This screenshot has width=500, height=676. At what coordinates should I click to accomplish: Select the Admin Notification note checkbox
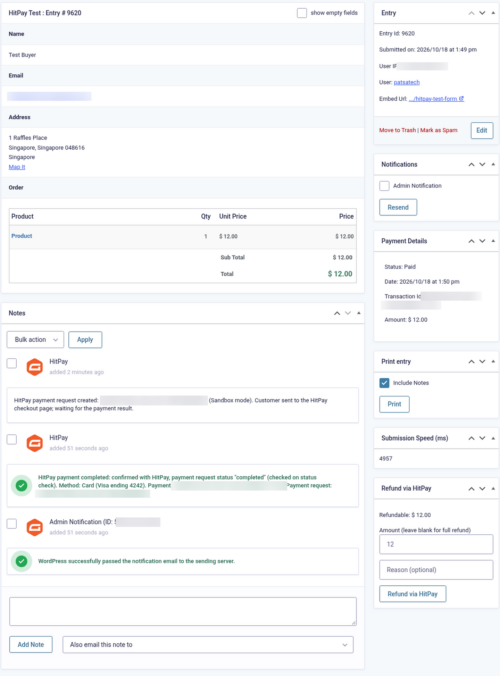tap(12, 523)
